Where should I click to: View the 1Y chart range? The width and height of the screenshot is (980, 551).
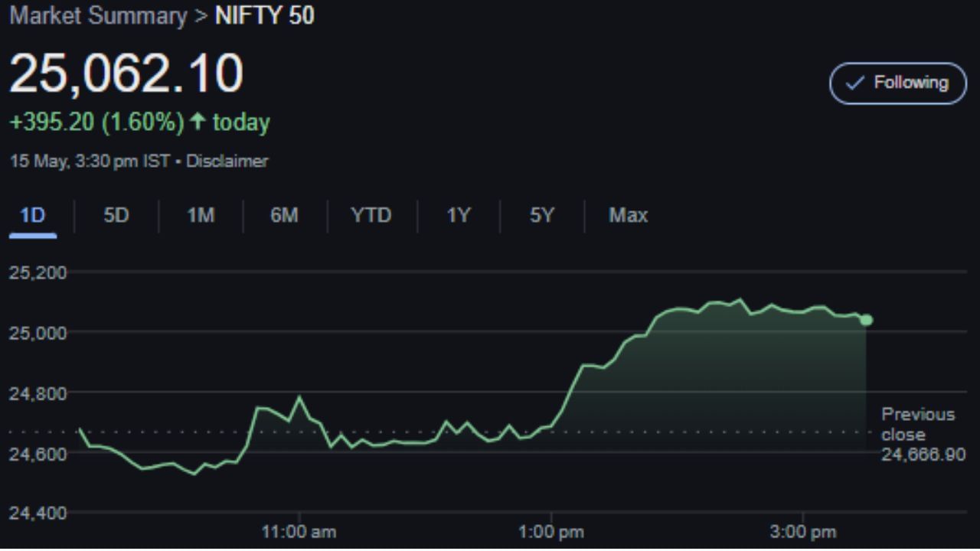(458, 216)
